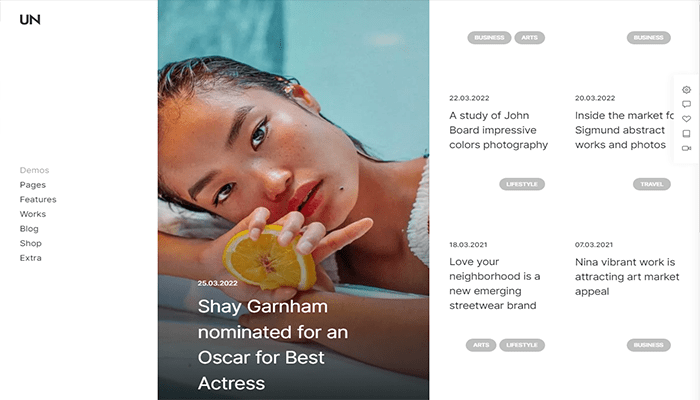Image resolution: width=700 pixels, height=400 pixels.
Task: Open the Extra menu item
Action: 30,258
